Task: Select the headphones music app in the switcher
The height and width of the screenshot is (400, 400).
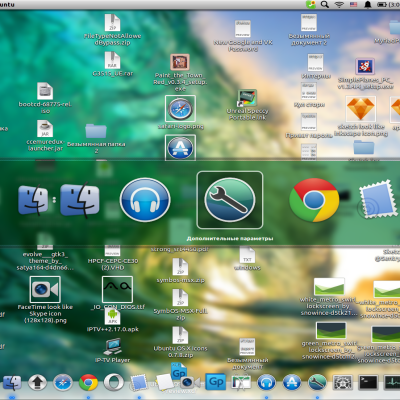Action: pyautogui.click(x=145, y=200)
